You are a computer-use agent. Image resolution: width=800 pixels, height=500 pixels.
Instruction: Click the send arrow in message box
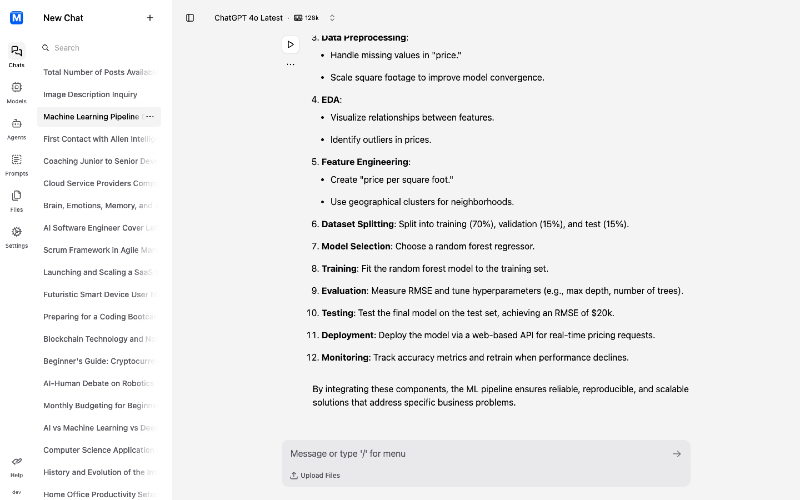[677, 454]
